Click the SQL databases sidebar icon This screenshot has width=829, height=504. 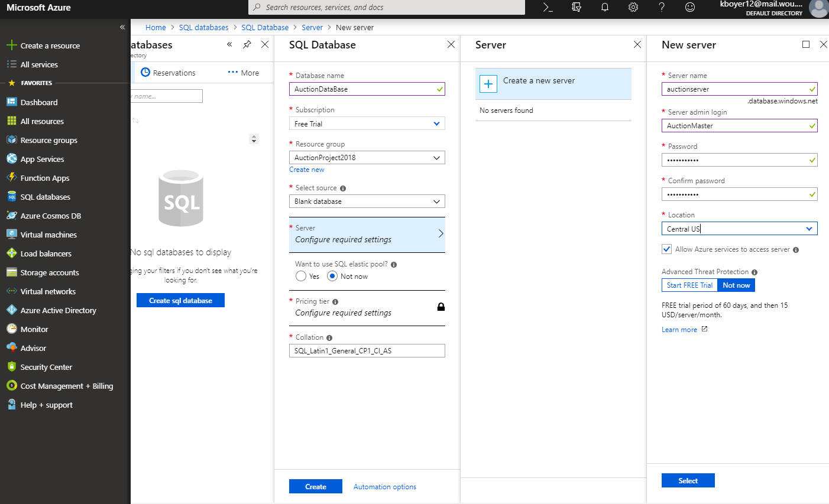pos(11,196)
